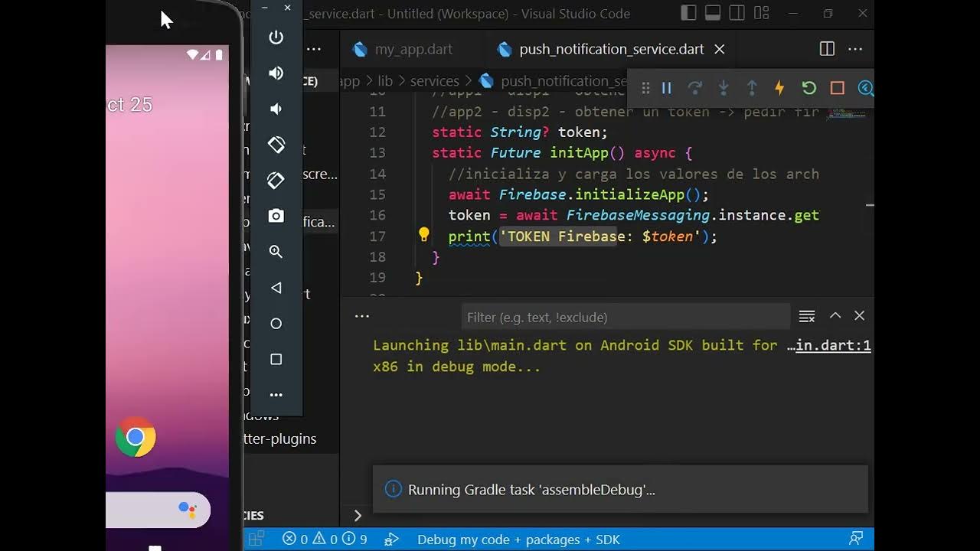This screenshot has height=551, width=980.
Task: Open problems errors warnings status item
Action: point(325,540)
